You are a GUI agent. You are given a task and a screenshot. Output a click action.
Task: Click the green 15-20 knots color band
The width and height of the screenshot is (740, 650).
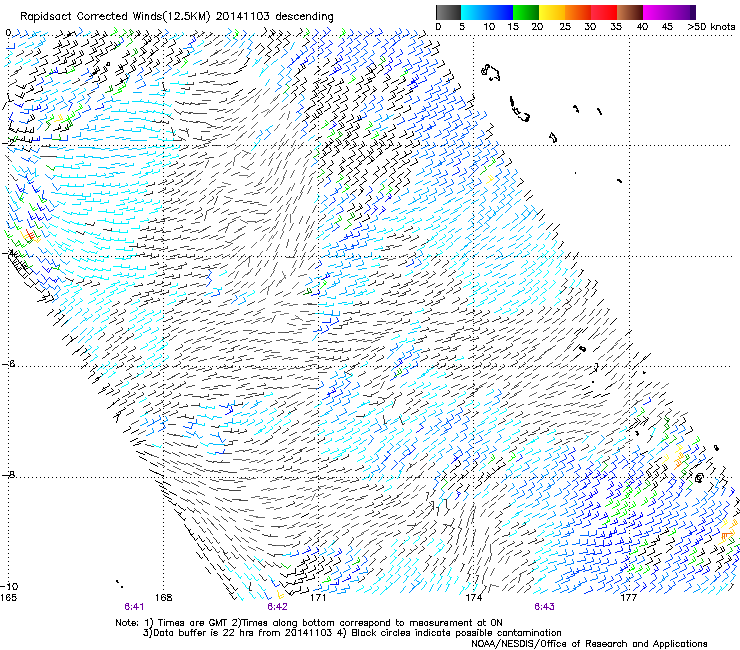tap(526, 12)
